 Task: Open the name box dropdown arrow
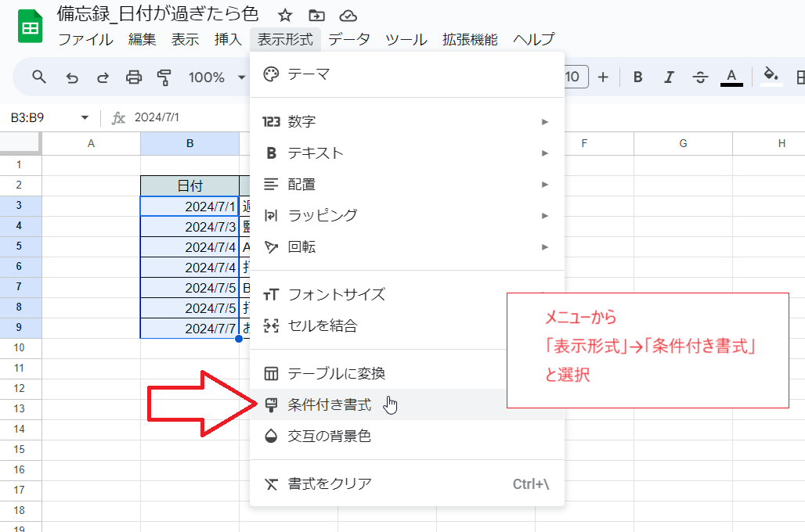85,117
